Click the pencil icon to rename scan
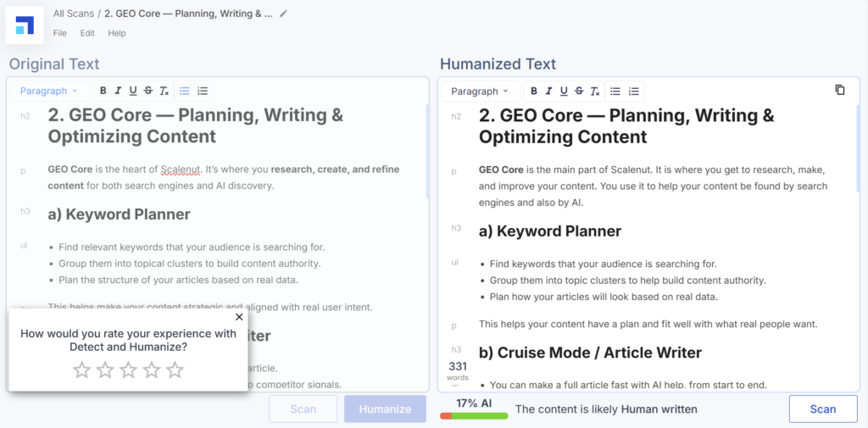Viewport: 868px width, 428px height. tap(284, 14)
